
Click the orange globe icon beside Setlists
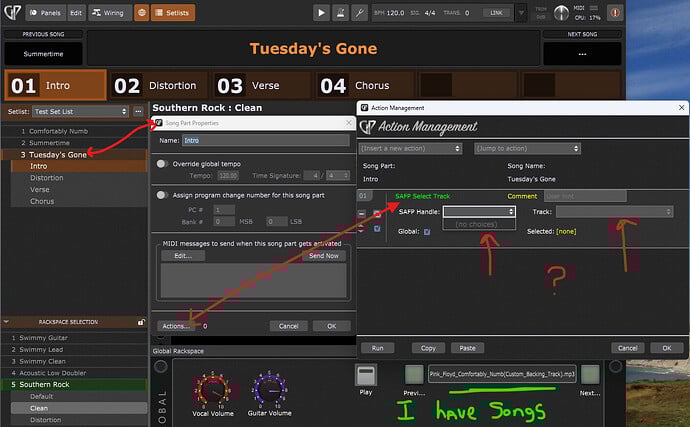(143, 13)
